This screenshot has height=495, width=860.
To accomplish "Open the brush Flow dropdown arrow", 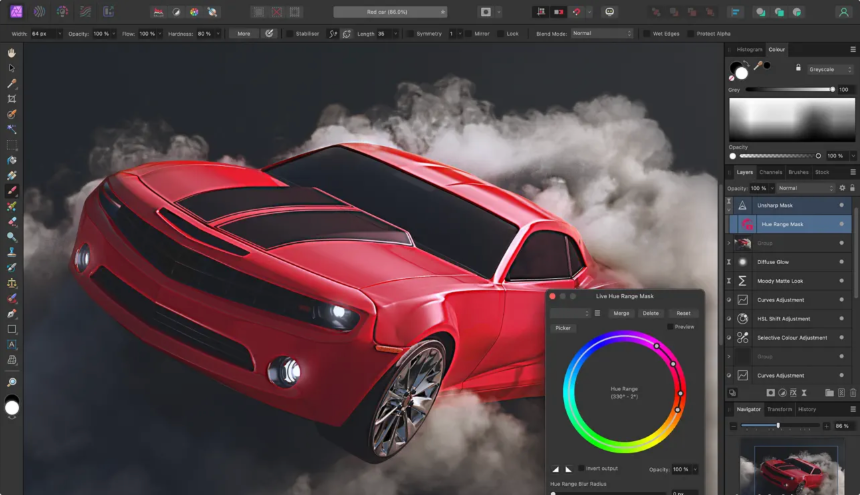I will [x=160, y=33].
